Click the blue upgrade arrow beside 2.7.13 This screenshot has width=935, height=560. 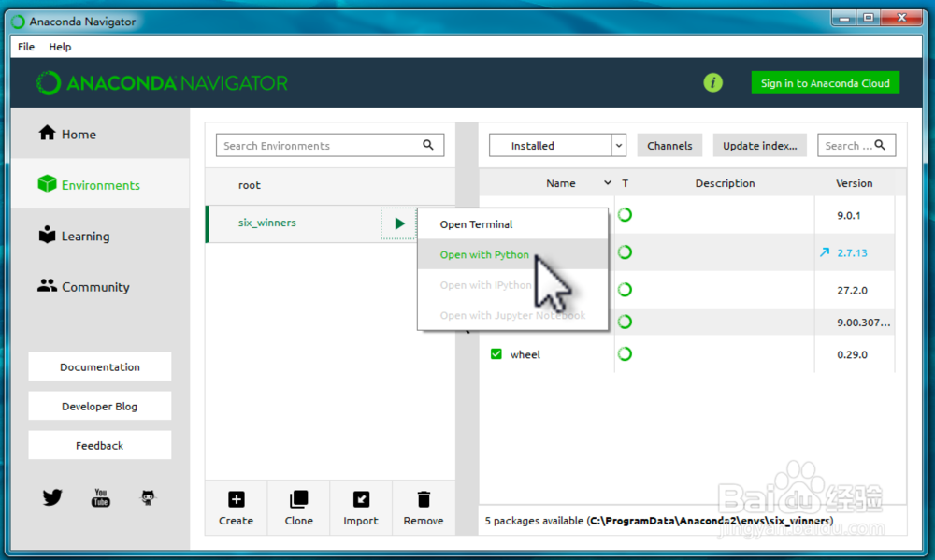(x=824, y=252)
